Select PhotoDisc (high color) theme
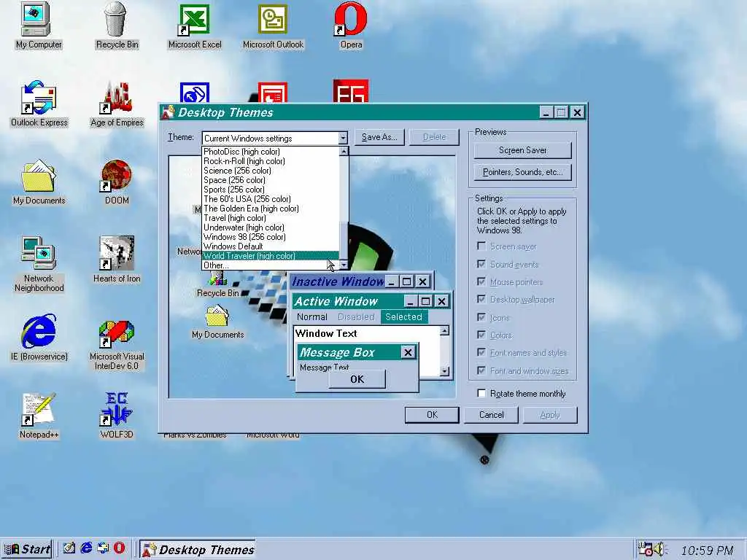 tap(270, 152)
